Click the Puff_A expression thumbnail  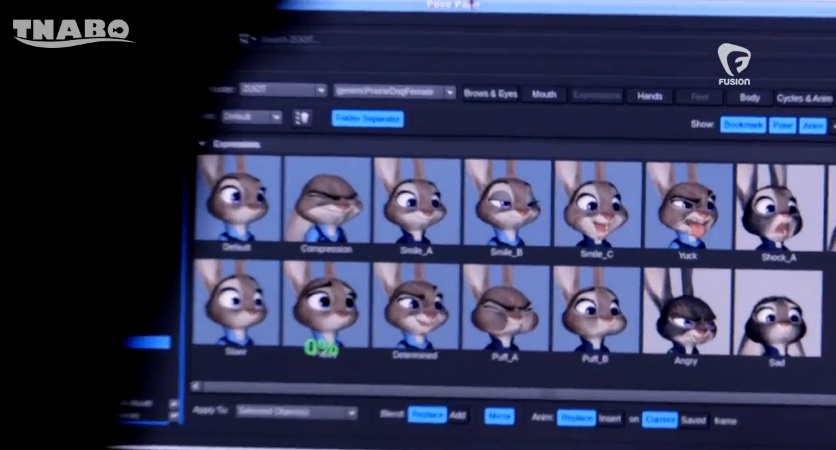506,307
